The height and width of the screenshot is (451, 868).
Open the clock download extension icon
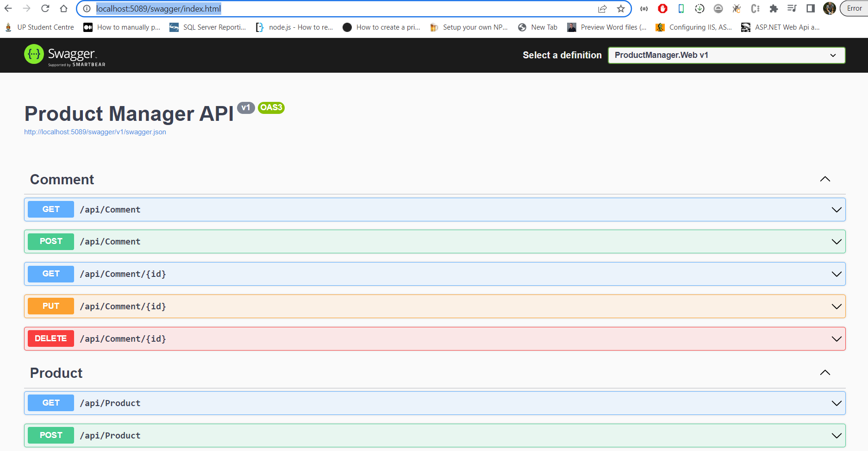(699, 8)
